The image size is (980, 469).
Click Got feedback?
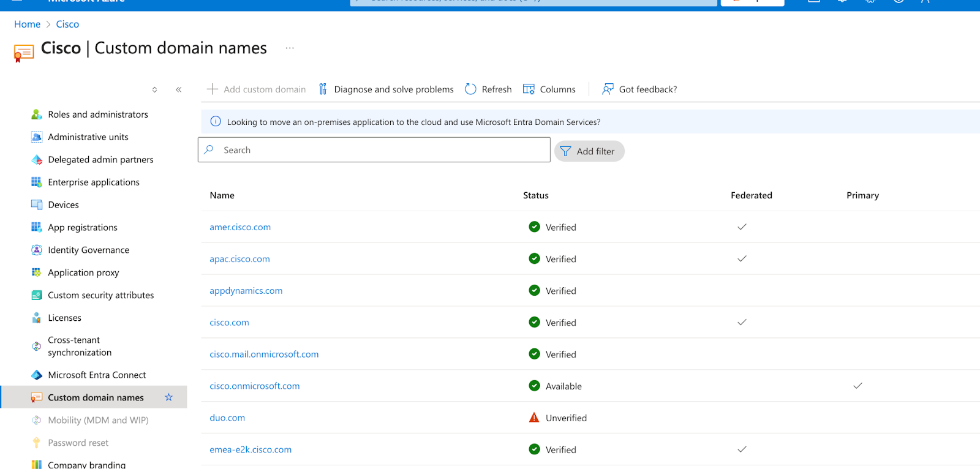click(639, 89)
